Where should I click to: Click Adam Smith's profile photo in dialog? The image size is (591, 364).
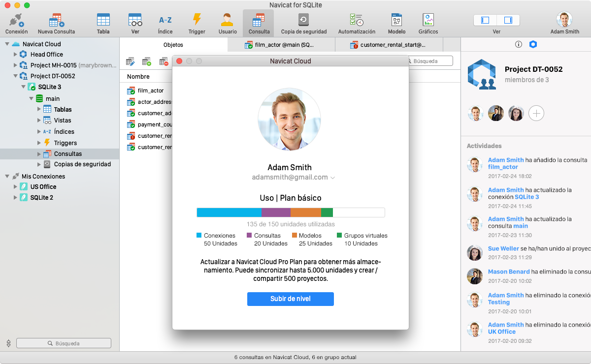290,120
